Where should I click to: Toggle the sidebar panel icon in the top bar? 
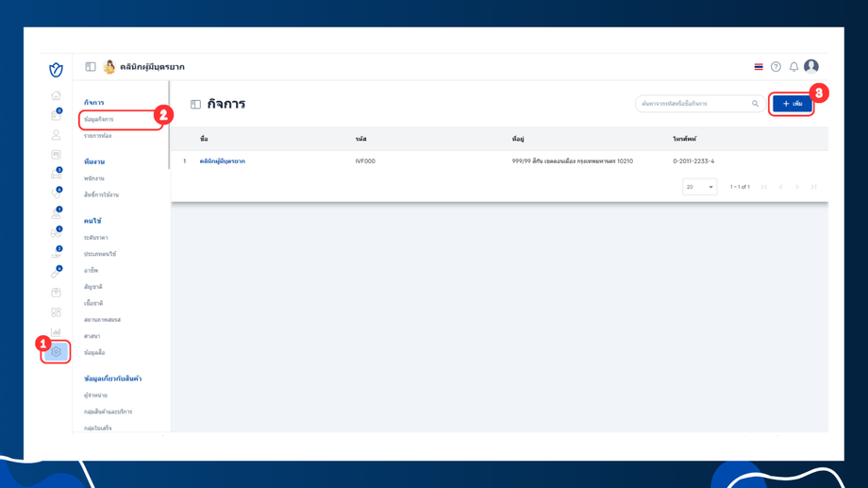[x=91, y=67]
